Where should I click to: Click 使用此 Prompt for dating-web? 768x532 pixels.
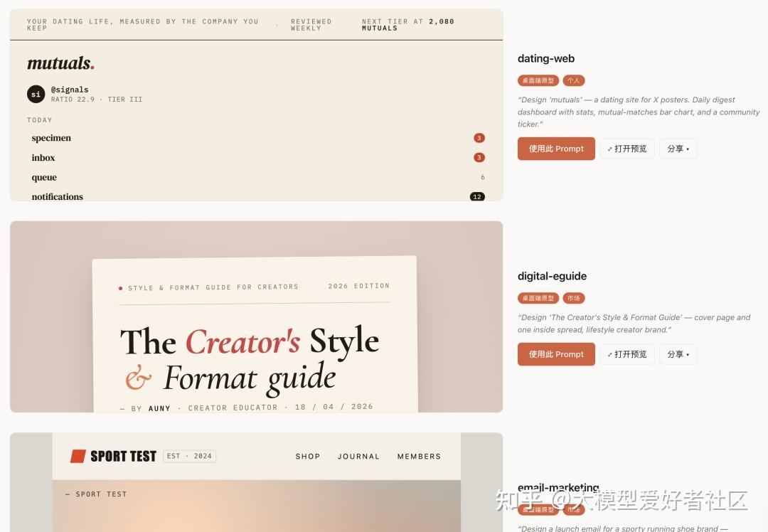click(556, 149)
